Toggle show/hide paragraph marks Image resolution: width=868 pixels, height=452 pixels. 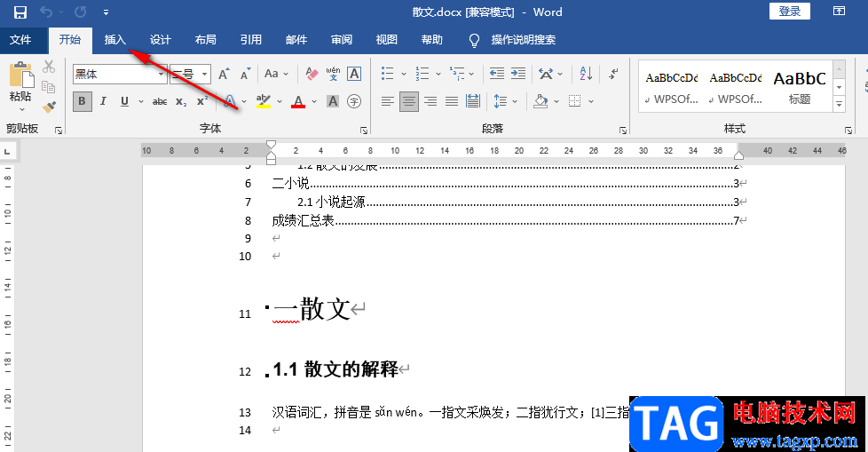(x=613, y=74)
